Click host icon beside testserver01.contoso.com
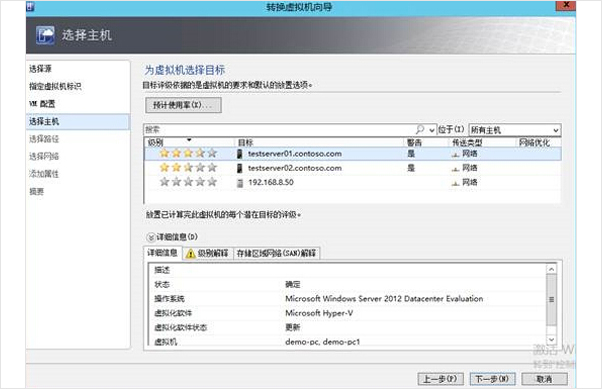The height and width of the screenshot is (389, 602). pos(240,154)
